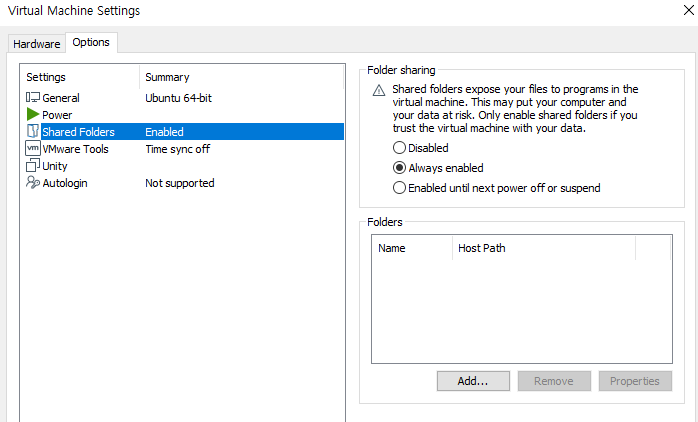Sort folders by Name column header
The width and height of the screenshot is (698, 422).
coord(412,248)
